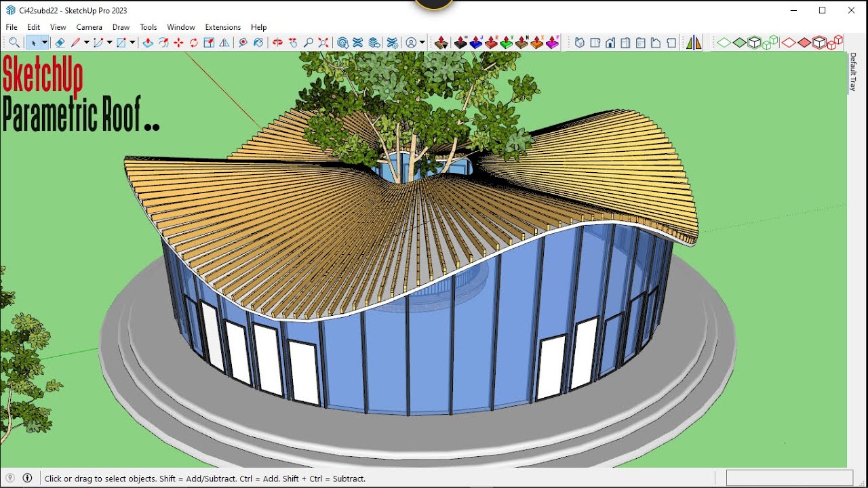This screenshot has height=488, width=868.
Task: Open the Window menu
Action: (181, 27)
